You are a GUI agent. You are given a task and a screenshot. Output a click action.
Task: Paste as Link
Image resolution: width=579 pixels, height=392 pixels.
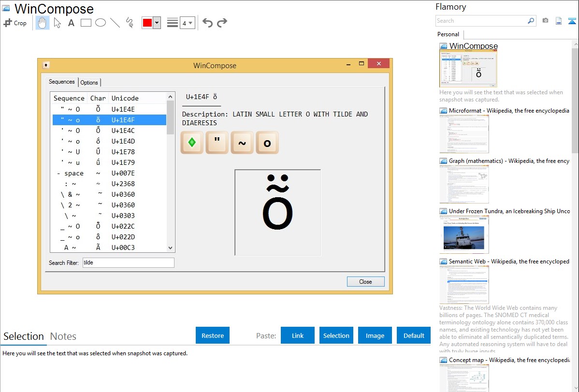tap(298, 335)
